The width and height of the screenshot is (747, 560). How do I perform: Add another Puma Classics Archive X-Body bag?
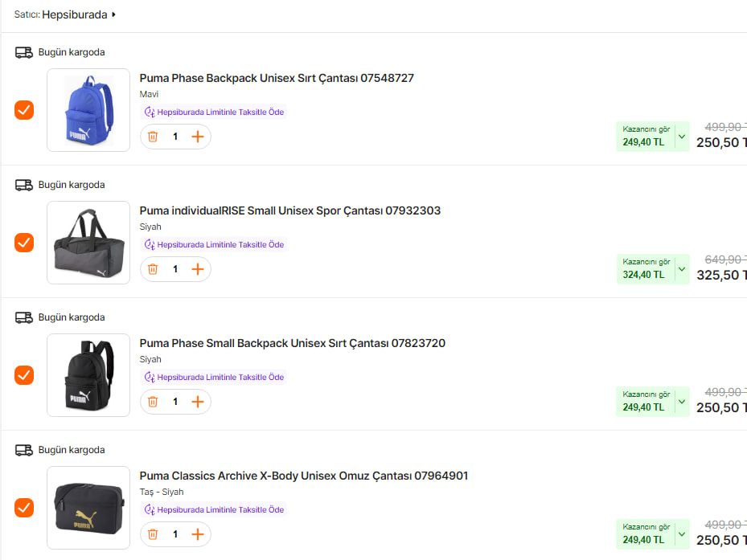[x=198, y=534]
